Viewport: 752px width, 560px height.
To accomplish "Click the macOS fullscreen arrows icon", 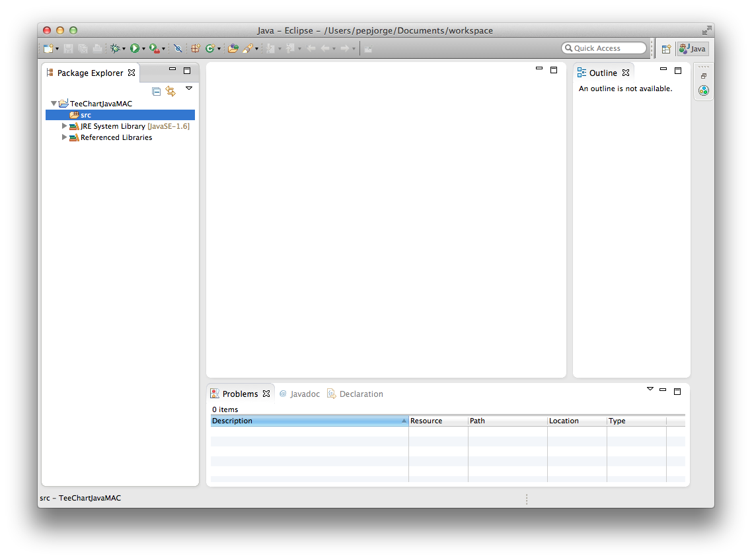I will coord(706,30).
